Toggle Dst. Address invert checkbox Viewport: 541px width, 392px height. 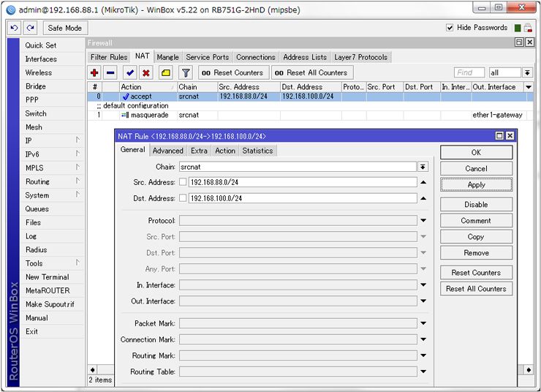click(183, 198)
